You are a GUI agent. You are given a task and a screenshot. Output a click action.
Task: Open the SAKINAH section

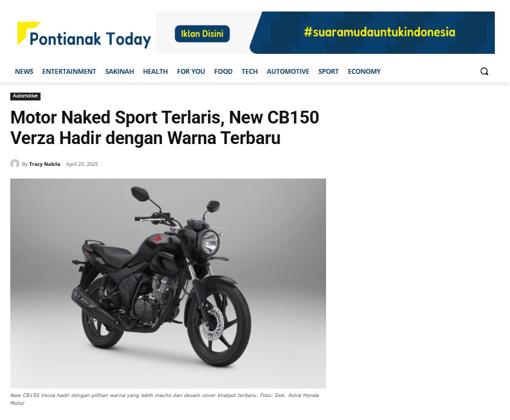tap(119, 71)
